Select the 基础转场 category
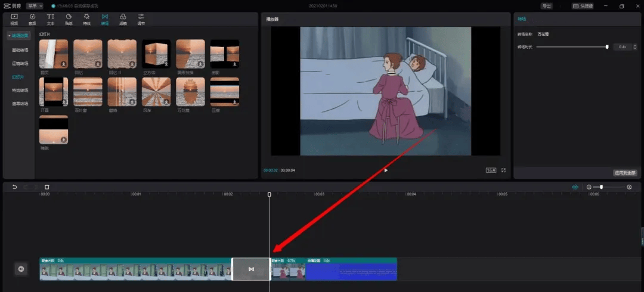This screenshot has width=644, height=292. click(20, 50)
